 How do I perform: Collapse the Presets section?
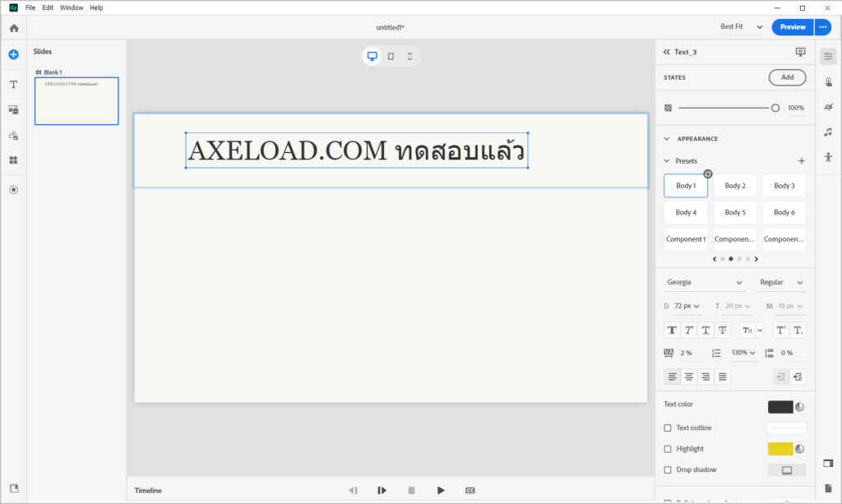667,160
